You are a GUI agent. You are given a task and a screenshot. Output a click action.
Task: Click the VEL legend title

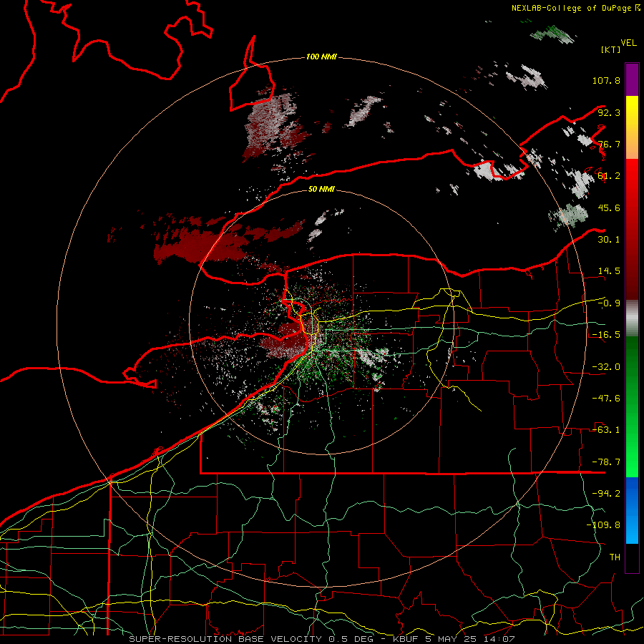point(628,43)
